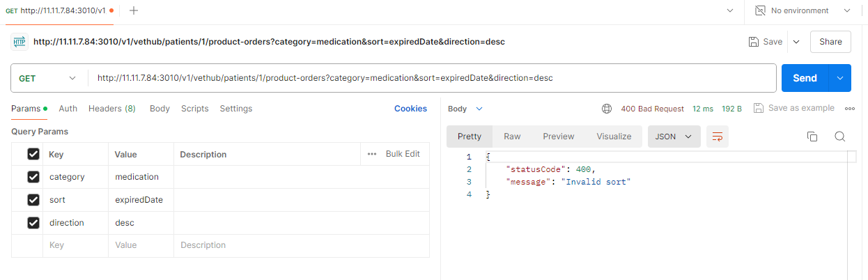868x280 pixels.
Task: Uncheck the sort param checkbox
Action: [x=33, y=200]
